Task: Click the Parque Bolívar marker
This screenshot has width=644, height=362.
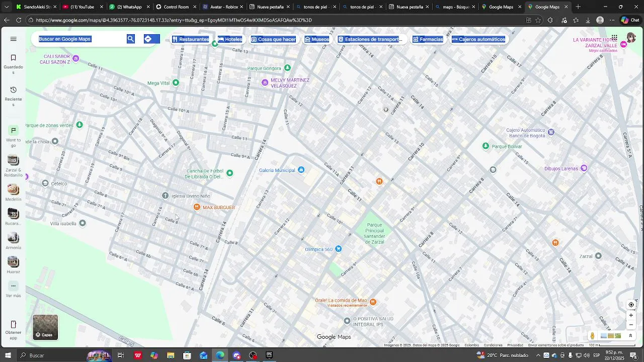Action: click(x=486, y=146)
